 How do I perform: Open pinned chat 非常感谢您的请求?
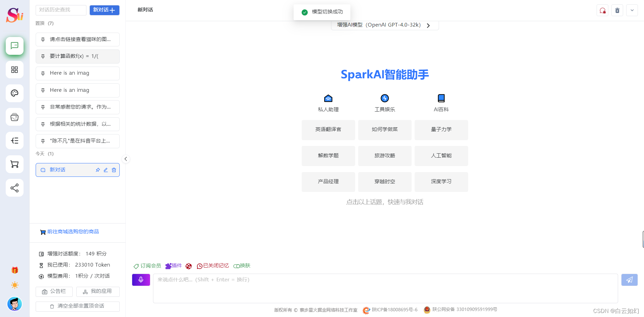pyautogui.click(x=78, y=107)
